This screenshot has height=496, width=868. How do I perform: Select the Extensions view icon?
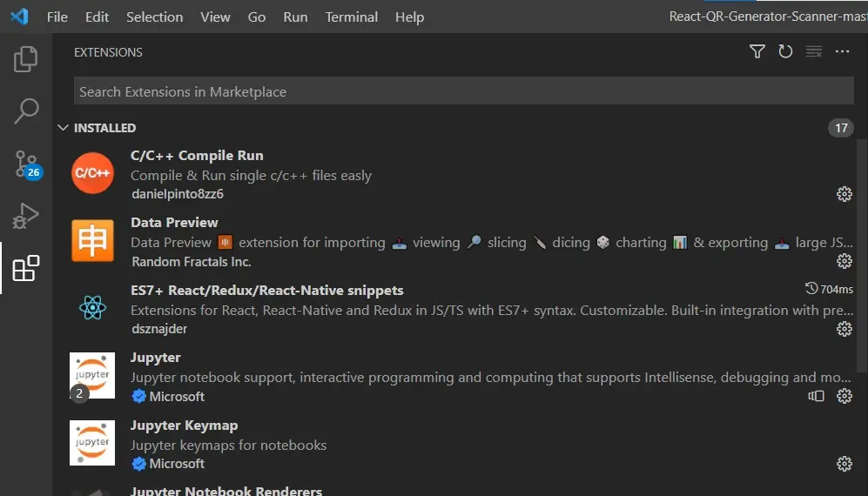(x=25, y=268)
